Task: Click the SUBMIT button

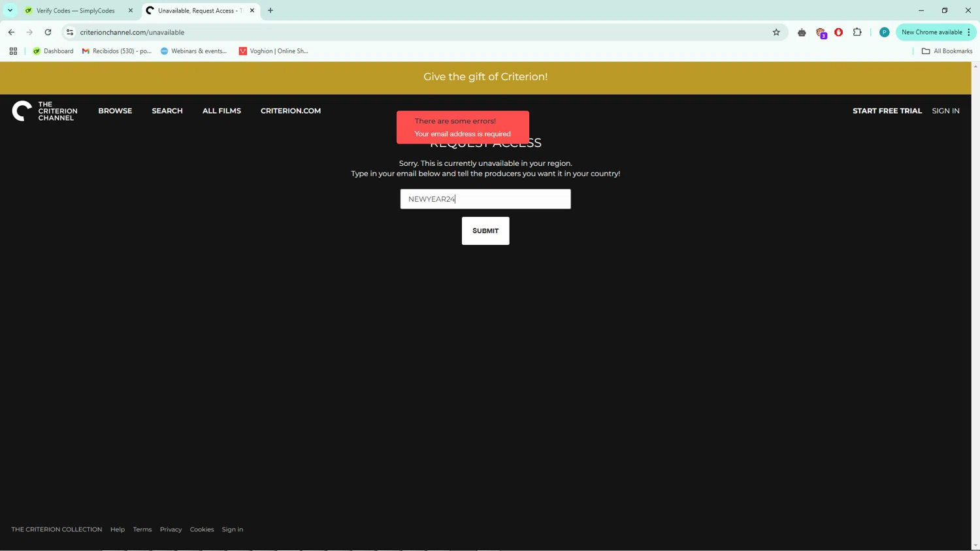Action: click(485, 231)
